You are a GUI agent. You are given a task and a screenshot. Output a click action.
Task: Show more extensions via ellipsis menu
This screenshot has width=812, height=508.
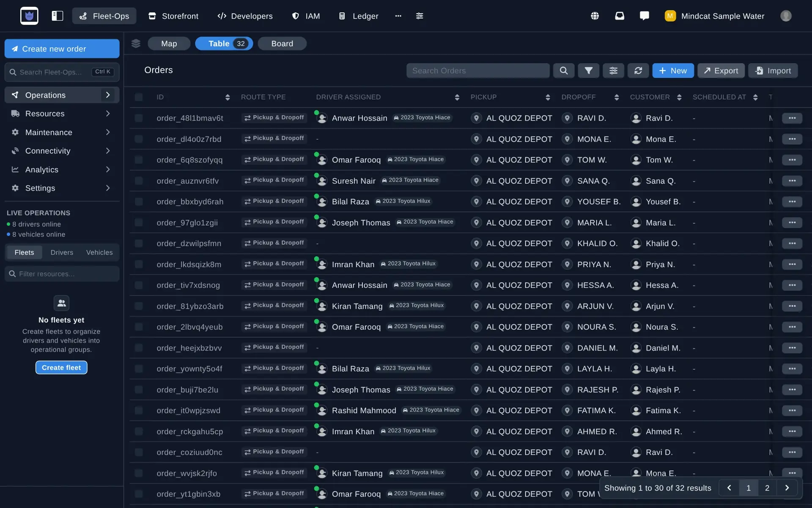pos(398,16)
